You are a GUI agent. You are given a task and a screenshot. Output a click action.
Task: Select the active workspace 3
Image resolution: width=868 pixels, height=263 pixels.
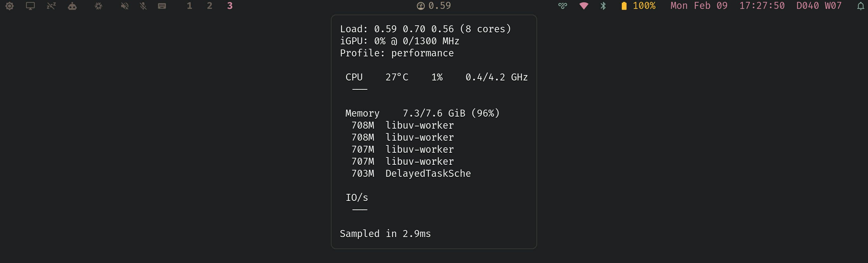[230, 6]
